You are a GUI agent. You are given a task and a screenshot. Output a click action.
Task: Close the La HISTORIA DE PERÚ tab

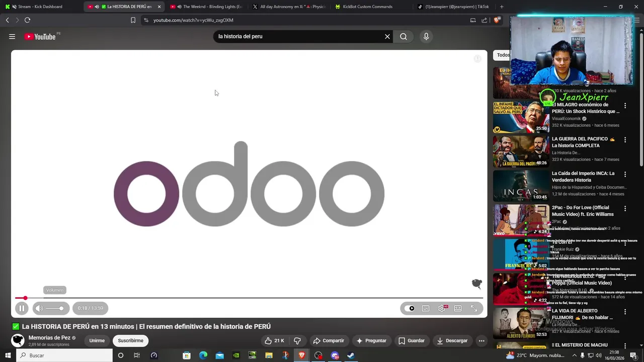pos(159,7)
